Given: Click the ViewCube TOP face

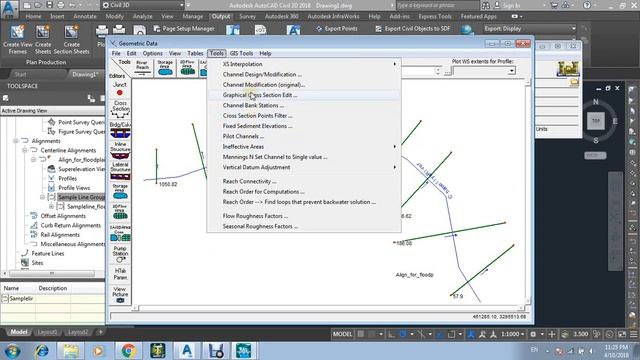Looking at the screenshot, I should (x=596, y=121).
